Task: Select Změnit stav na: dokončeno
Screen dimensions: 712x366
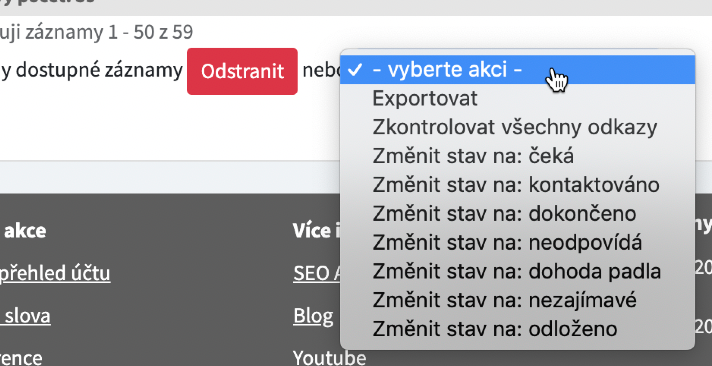Action: 517,214
